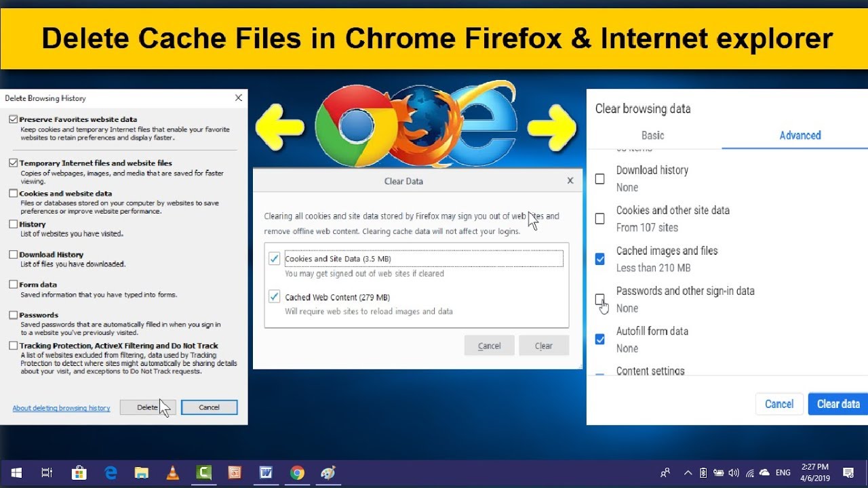
Task: Check Passwords and other sign-in data
Action: pos(600,299)
